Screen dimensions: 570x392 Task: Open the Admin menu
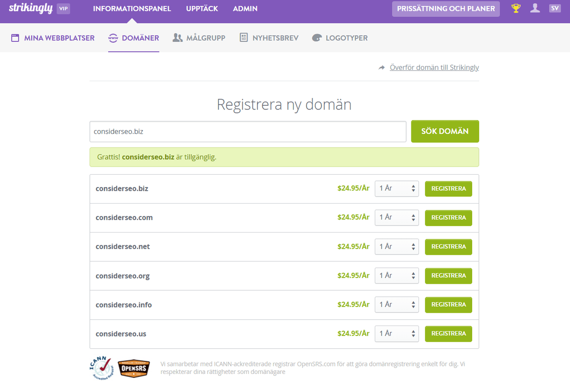tap(245, 9)
